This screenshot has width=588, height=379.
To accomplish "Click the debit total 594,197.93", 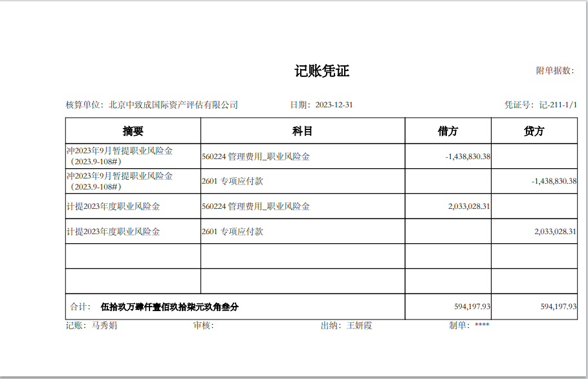I will click(x=472, y=307).
